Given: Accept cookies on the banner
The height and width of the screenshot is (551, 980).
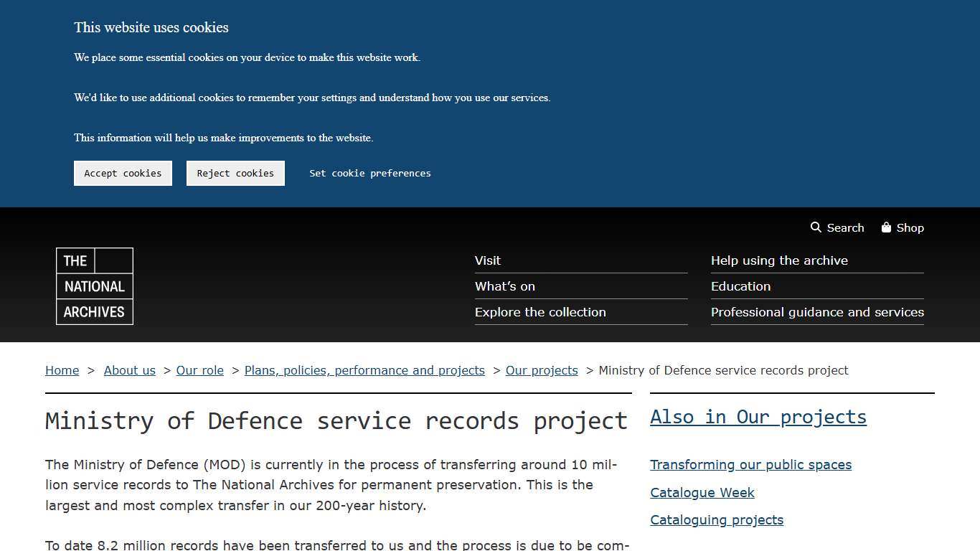Looking at the screenshot, I should tap(123, 173).
